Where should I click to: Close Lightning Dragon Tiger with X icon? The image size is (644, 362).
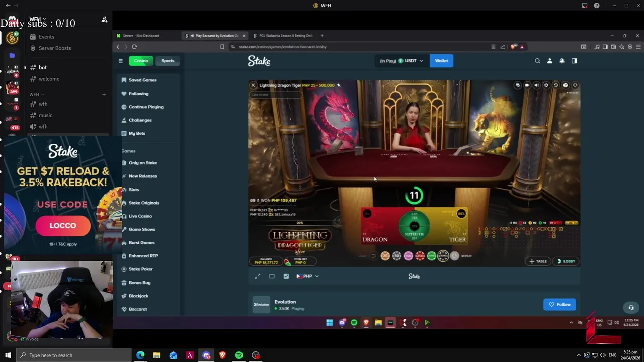(253, 85)
